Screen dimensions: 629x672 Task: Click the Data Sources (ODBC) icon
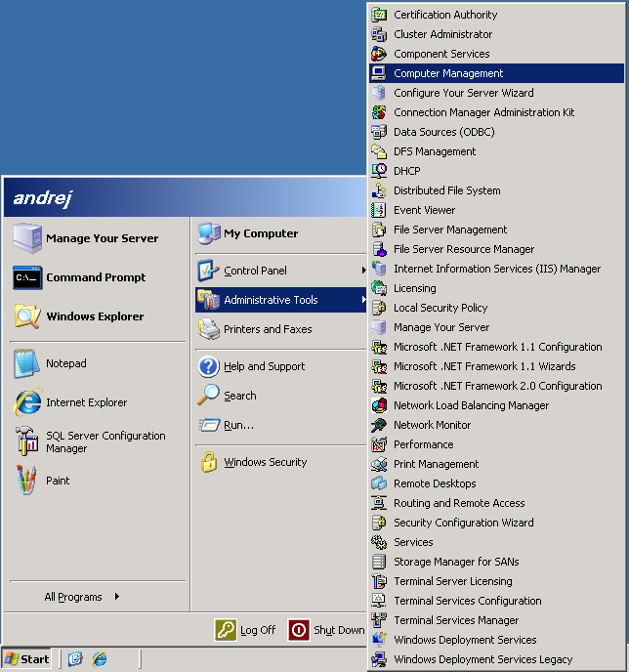379,132
